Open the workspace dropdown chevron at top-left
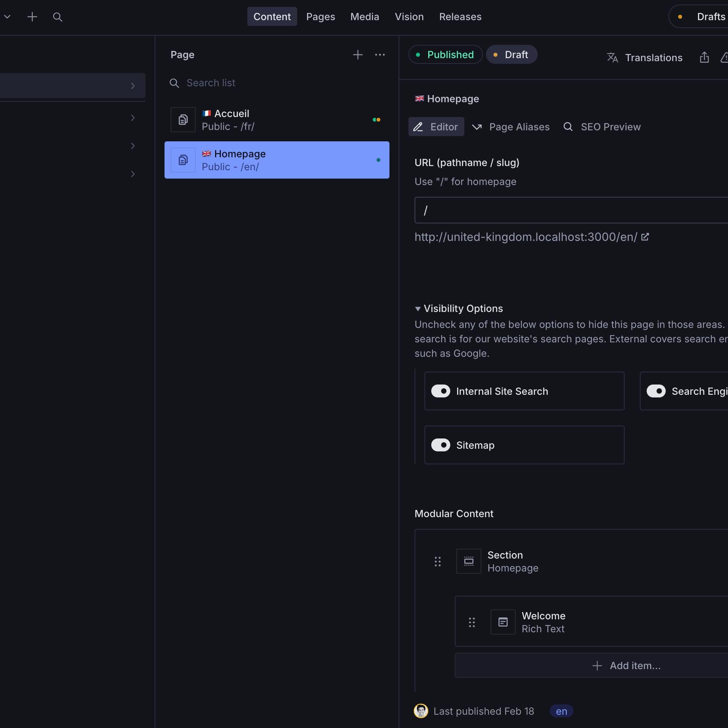The image size is (728, 728). [x=7, y=17]
